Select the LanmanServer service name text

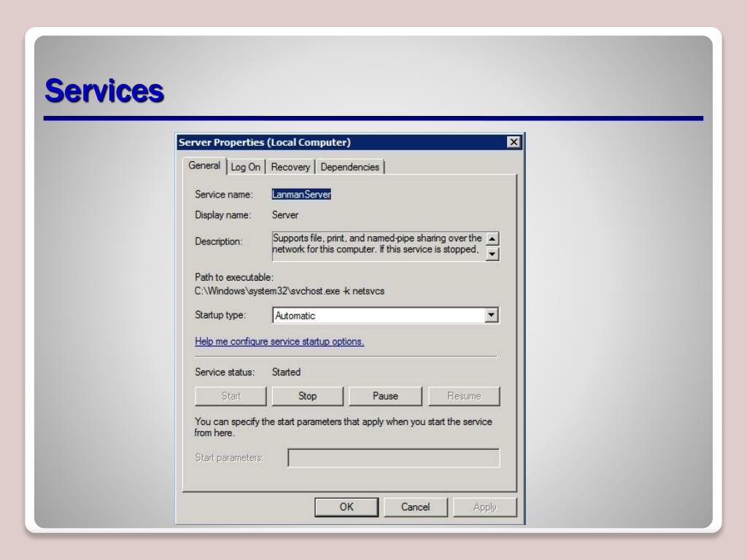click(301, 194)
